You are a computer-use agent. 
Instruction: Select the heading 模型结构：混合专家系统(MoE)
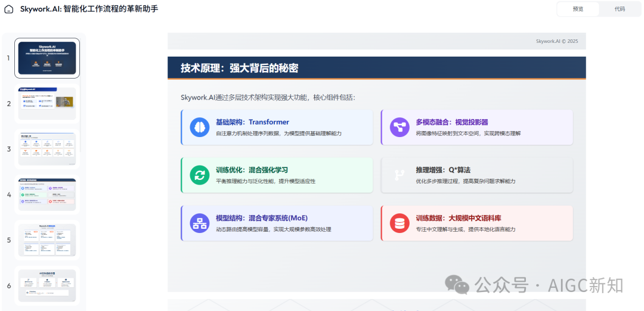pos(262,218)
